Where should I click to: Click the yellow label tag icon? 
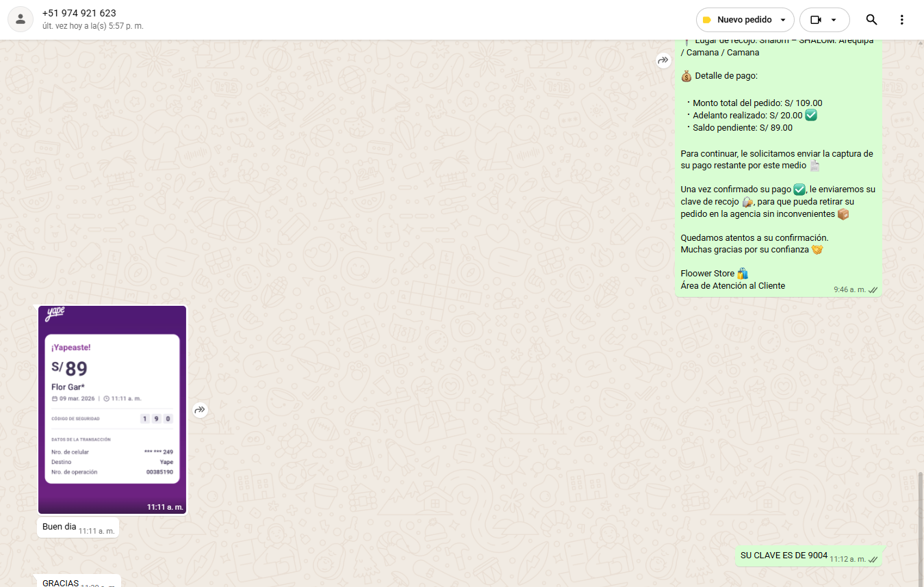[707, 20]
